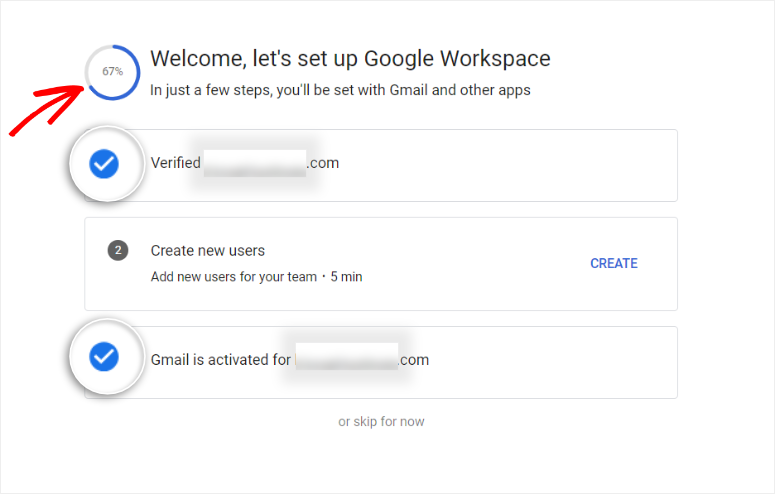Click the 'or skip for now' link
Screen dimensions: 775x494
tap(381, 422)
